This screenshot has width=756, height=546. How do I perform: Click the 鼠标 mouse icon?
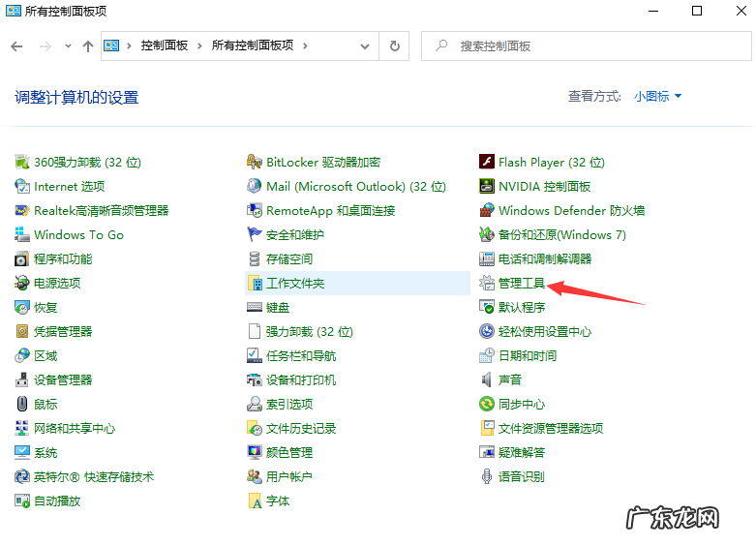coord(22,405)
